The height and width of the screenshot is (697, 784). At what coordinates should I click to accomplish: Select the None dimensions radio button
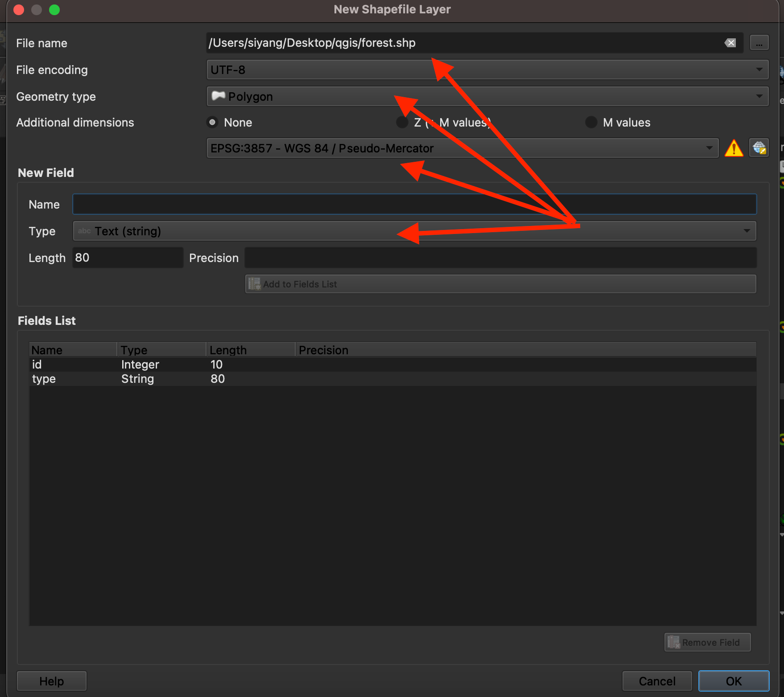212,122
